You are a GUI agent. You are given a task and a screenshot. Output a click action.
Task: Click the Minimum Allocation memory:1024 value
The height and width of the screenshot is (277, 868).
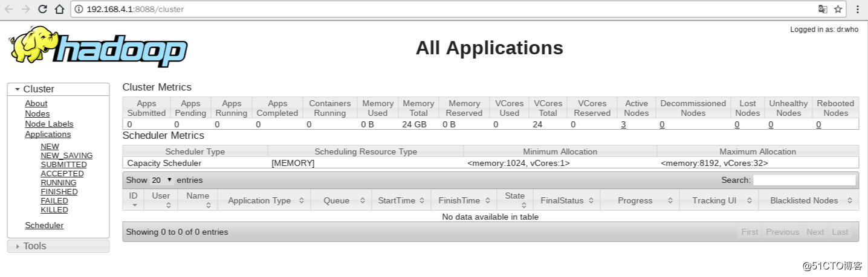(519, 163)
